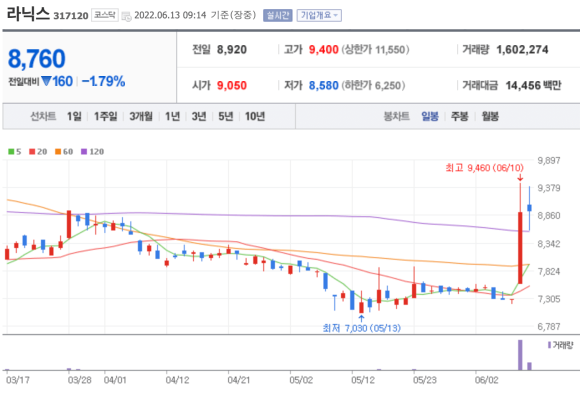Screen dimensions: 580x395
Task: Select the 3개월 line chart tab
Action: pyautogui.click(x=141, y=117)
